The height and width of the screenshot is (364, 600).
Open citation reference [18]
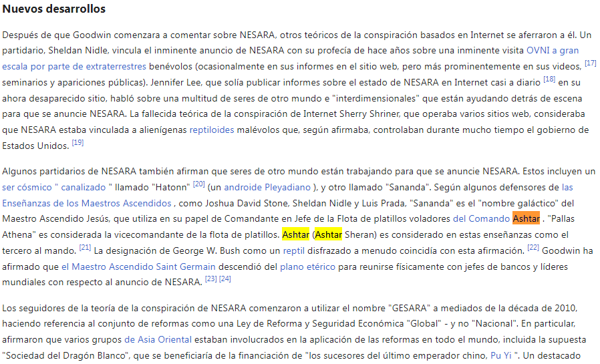[x=549, y=79]
